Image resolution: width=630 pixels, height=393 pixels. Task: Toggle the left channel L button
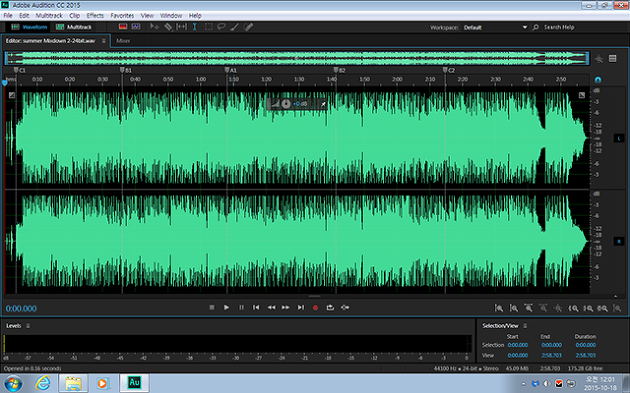[x=619, y=138]
